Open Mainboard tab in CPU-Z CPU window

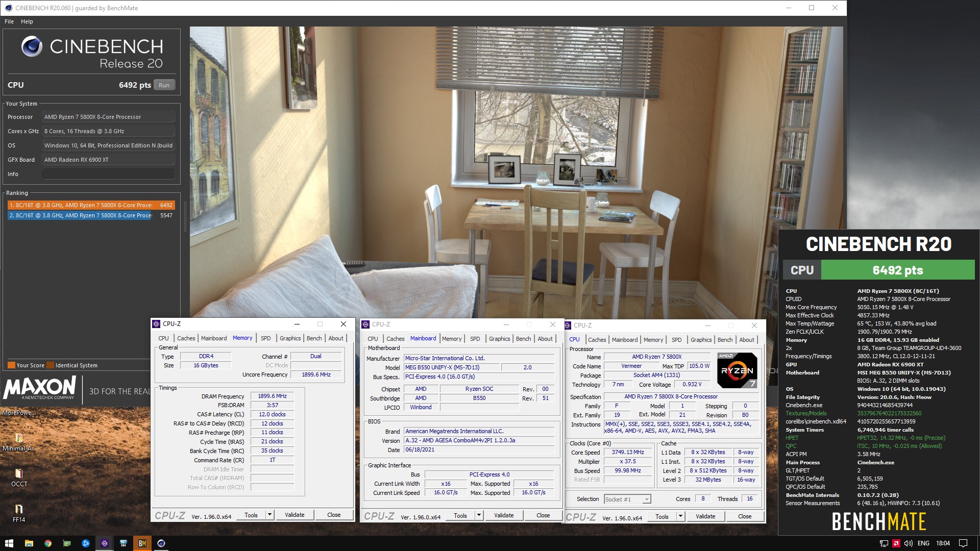[x=625, y=340]
